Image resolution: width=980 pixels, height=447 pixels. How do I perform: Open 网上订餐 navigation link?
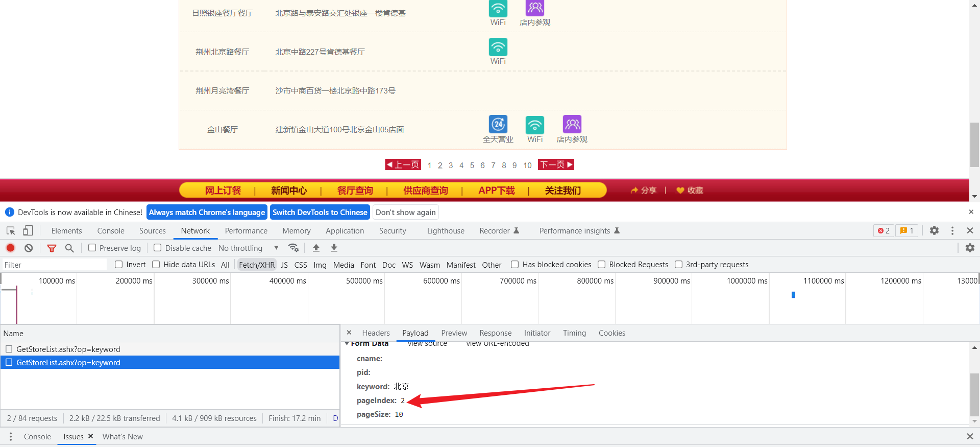pyautogui.click(x=223, y=190)
